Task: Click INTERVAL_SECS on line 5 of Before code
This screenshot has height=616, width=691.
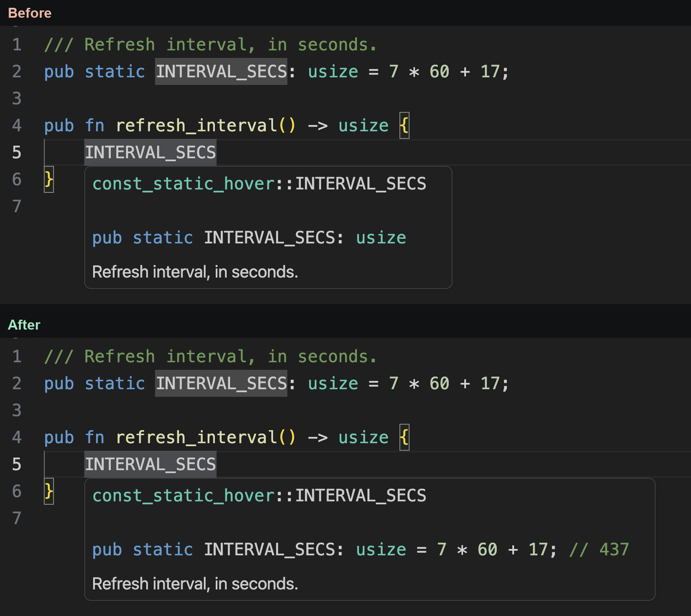Action: pyautogui.click(x=150, y=152)
